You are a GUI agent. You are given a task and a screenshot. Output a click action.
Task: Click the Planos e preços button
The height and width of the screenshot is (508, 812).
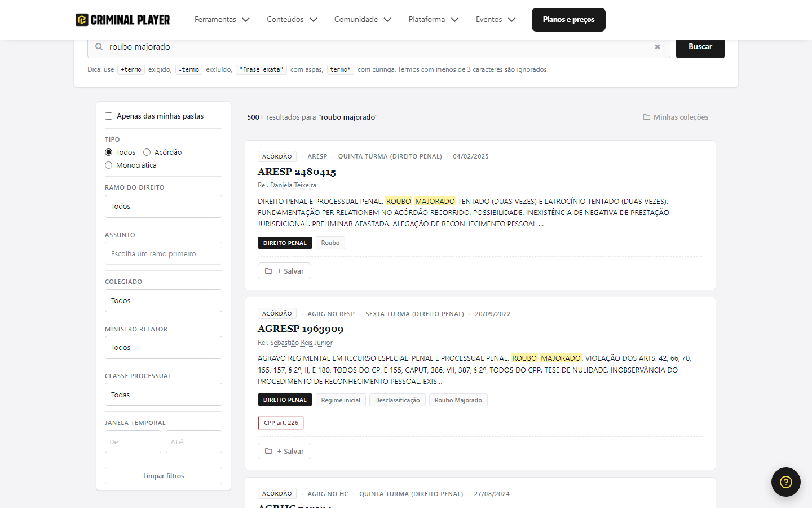(568, 20)
